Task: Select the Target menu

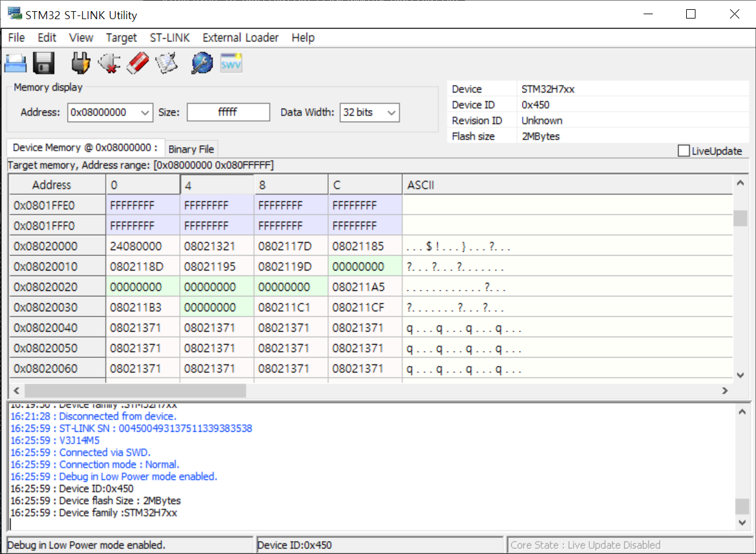Action: point(121,38)
